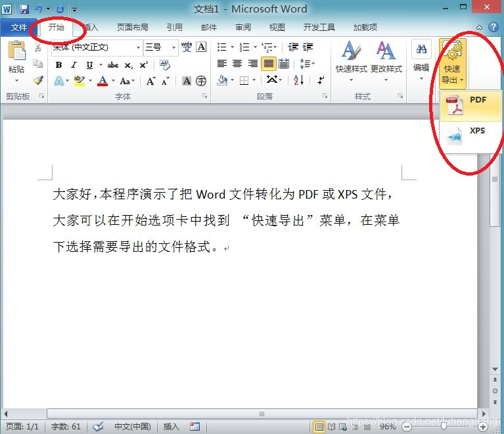Apply superscript formatting
This screenshot has width=504, height=434.
(x=143, y=64)
